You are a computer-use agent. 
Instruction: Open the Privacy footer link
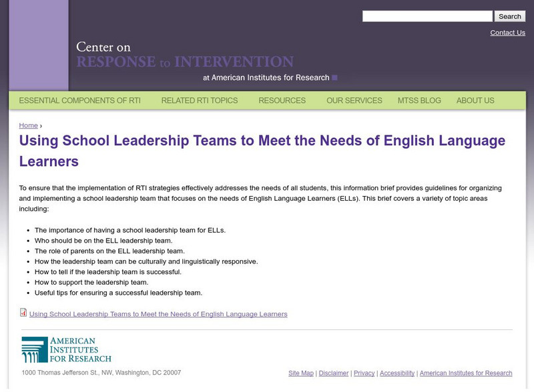click(x=364, y=373)
